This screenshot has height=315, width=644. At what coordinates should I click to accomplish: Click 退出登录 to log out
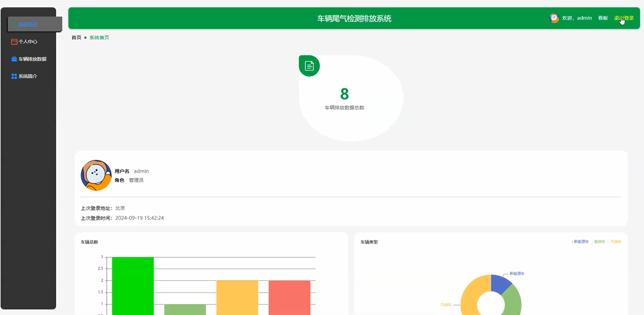(x=624, y=18)
